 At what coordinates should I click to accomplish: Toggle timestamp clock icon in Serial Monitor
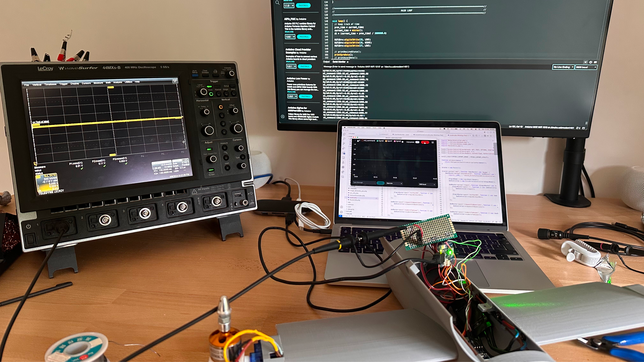pos(591,62)
